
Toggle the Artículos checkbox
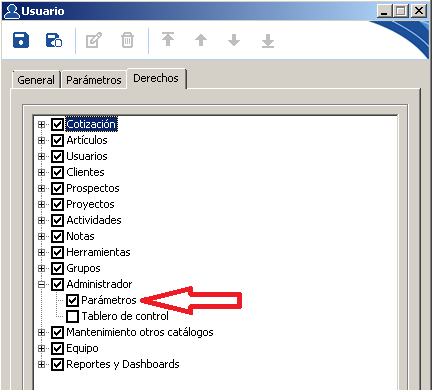tap(57, 140)
